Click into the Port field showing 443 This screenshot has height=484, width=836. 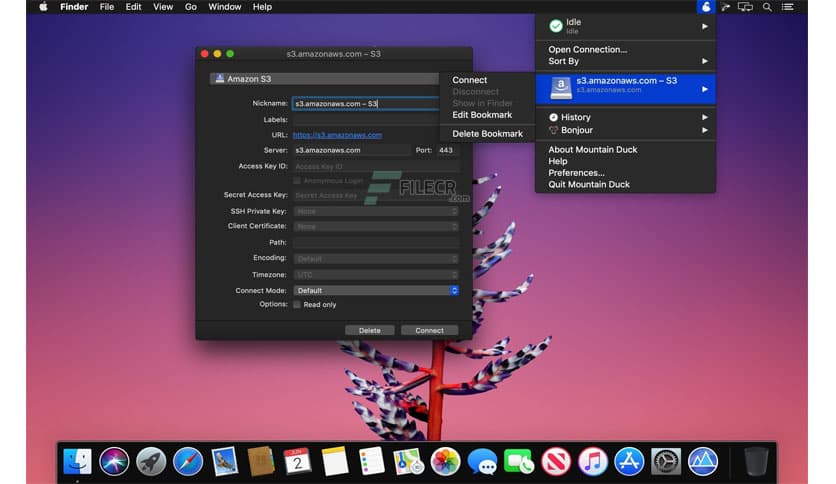(x=447, y=150)
